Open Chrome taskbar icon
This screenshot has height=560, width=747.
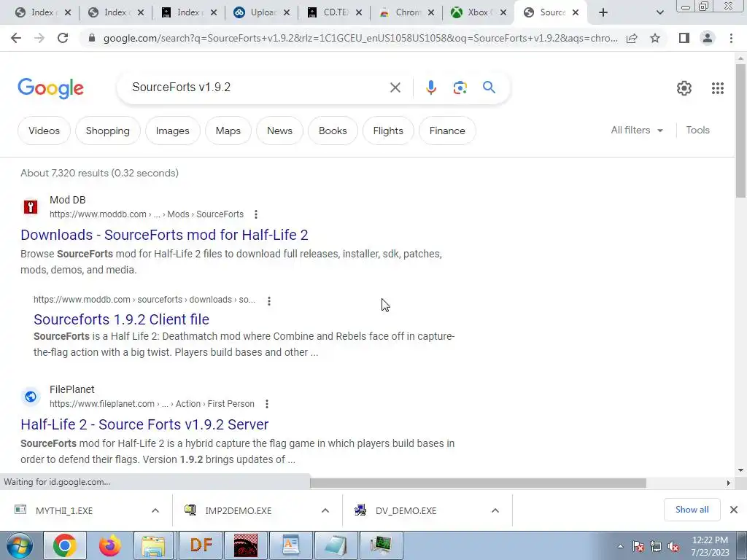pyautogui.click(x=65, y=545)
